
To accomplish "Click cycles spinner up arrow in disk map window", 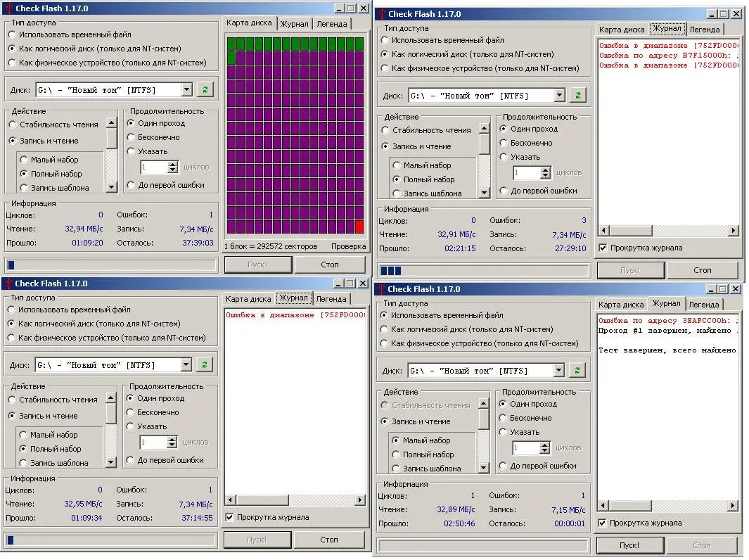I will [x=173, y=164].
